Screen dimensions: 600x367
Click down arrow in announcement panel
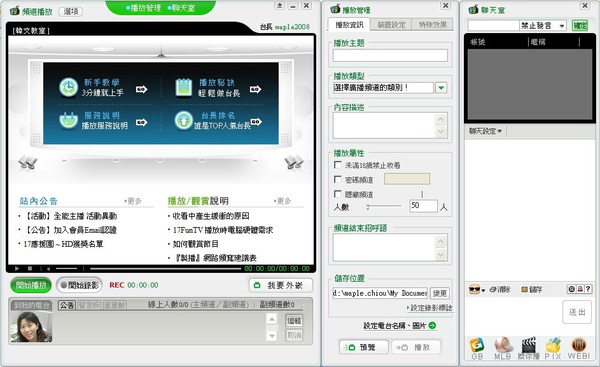[x=272, y=336]
